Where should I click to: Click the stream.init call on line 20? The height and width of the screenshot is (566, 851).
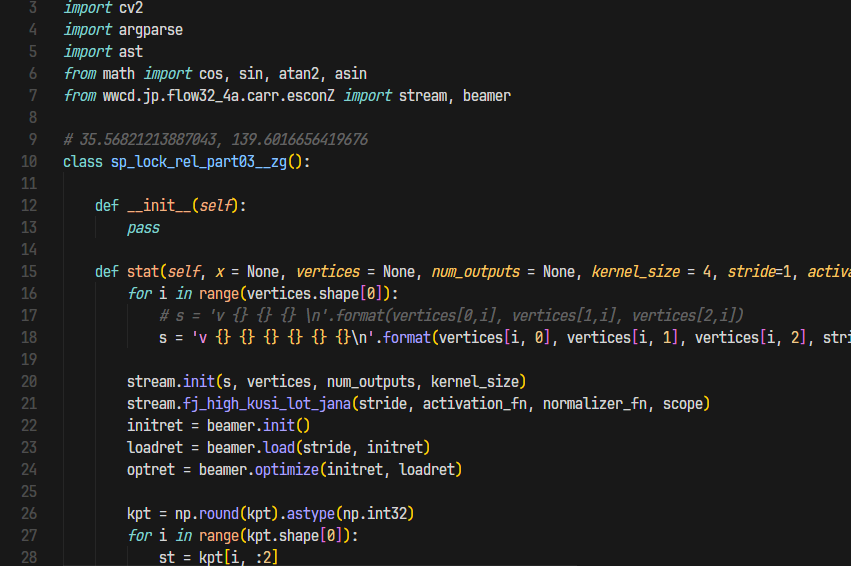166,381
